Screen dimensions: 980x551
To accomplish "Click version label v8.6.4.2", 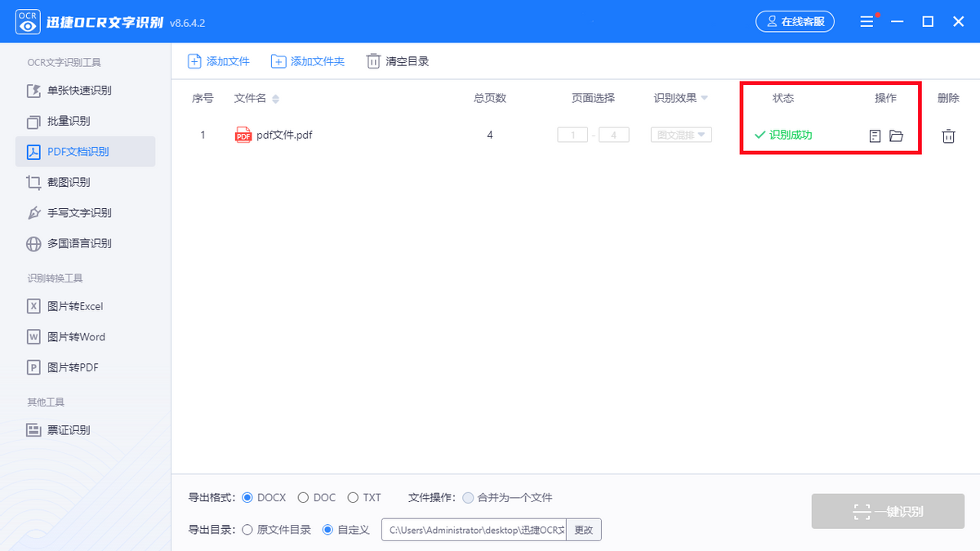I will coord(187,23).
